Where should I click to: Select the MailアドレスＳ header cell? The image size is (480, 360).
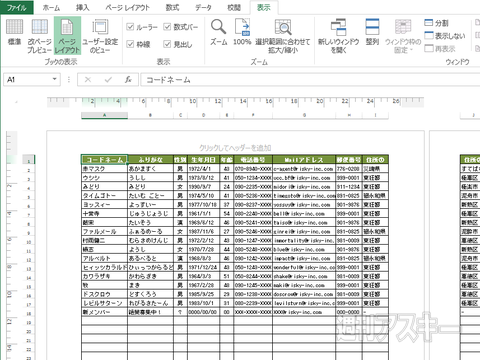(304, 160)
